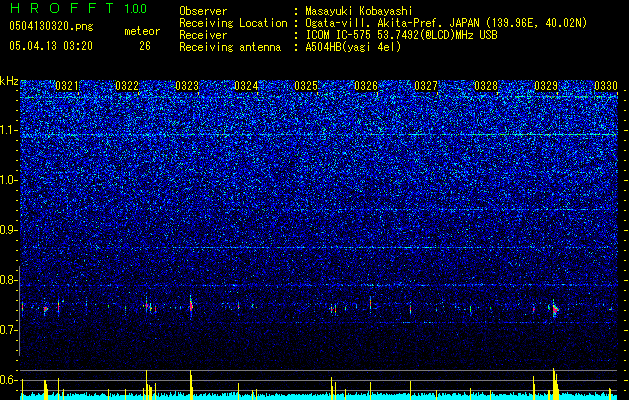Click the 0326 time marker
Image resolution: width=629 pixels, height=400 pixels.
coord(366,86)
